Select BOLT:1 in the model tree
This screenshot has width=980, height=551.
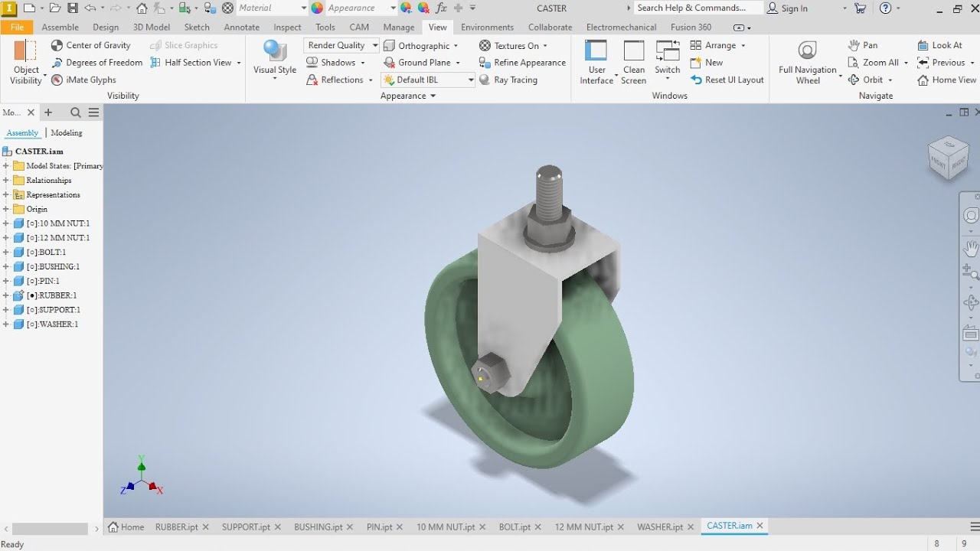coord(46,253)
